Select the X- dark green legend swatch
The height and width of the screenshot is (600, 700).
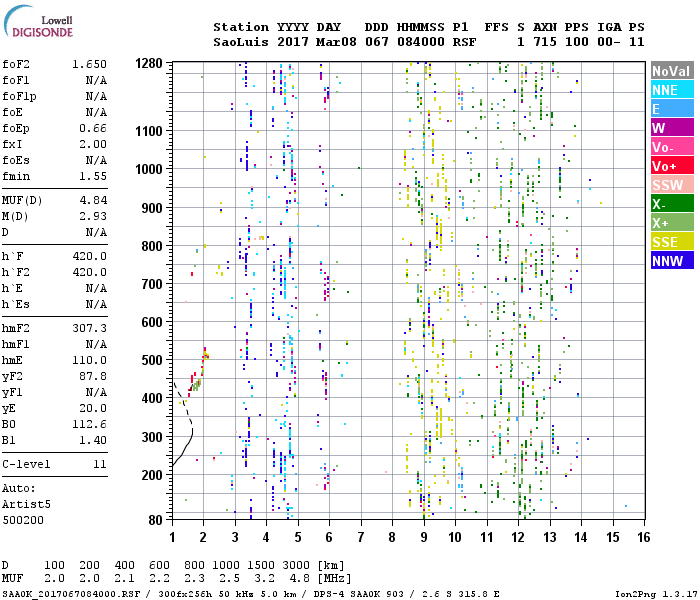[x=672, y=204]
